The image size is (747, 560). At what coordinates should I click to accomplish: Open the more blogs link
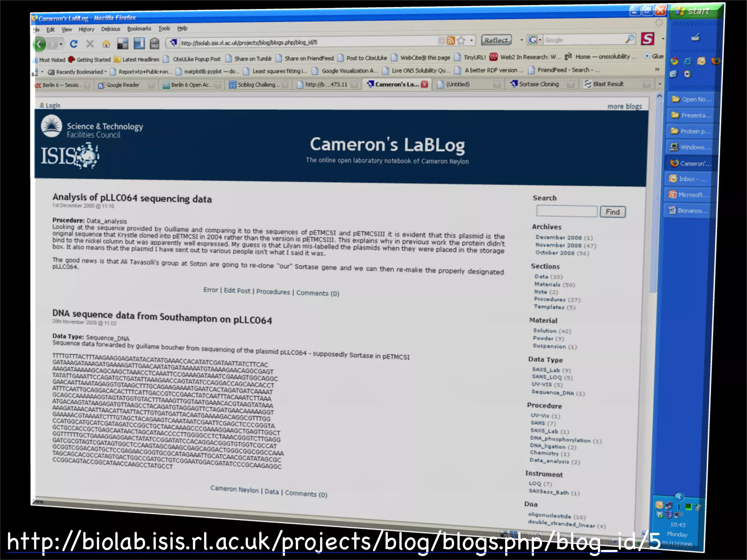[624, 106]
